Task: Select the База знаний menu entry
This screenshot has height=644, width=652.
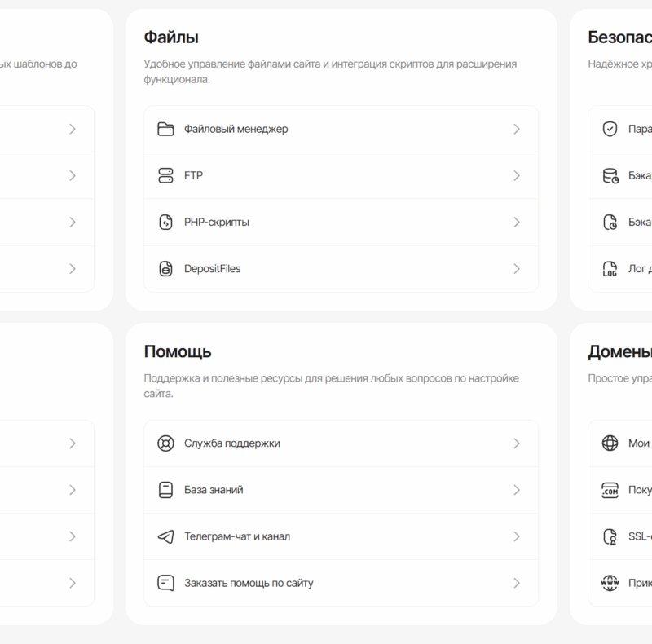Action: pyautogui.click(x=214, y=490)
